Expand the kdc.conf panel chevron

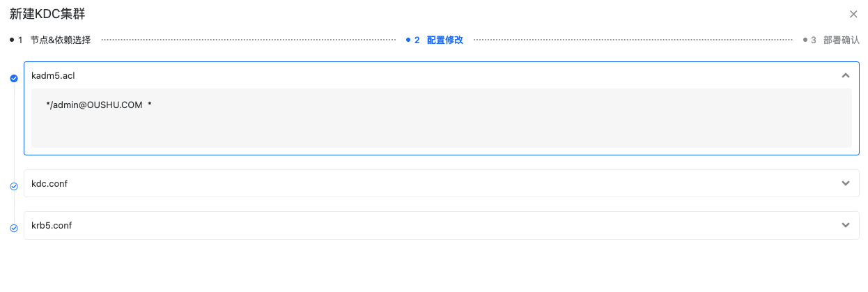click(846, 183)
